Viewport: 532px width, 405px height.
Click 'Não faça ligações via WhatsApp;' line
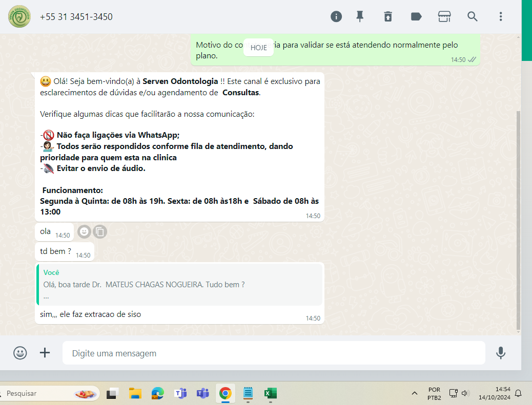coord(118,135)
